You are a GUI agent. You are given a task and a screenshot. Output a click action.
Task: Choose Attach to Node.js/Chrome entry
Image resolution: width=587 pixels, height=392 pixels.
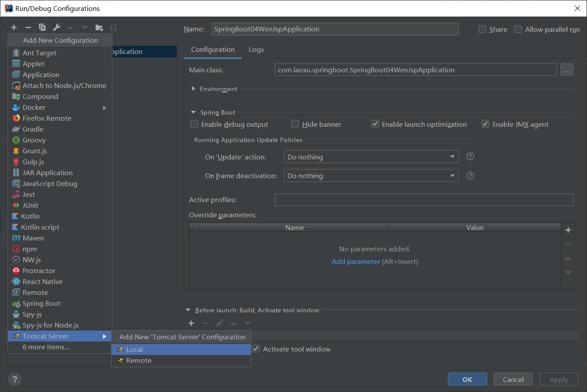(60, 85)
